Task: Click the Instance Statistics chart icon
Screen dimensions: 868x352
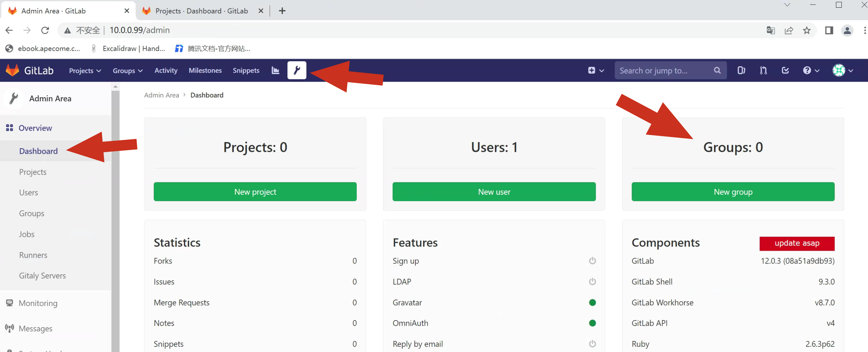Action: coord(275,70)
